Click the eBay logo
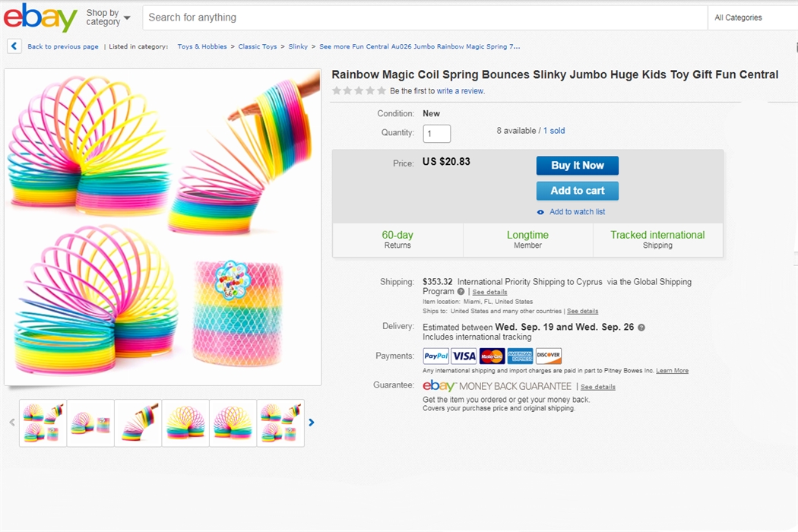The width and height of the screenshot is (798, 532). [x=40, y=17]
